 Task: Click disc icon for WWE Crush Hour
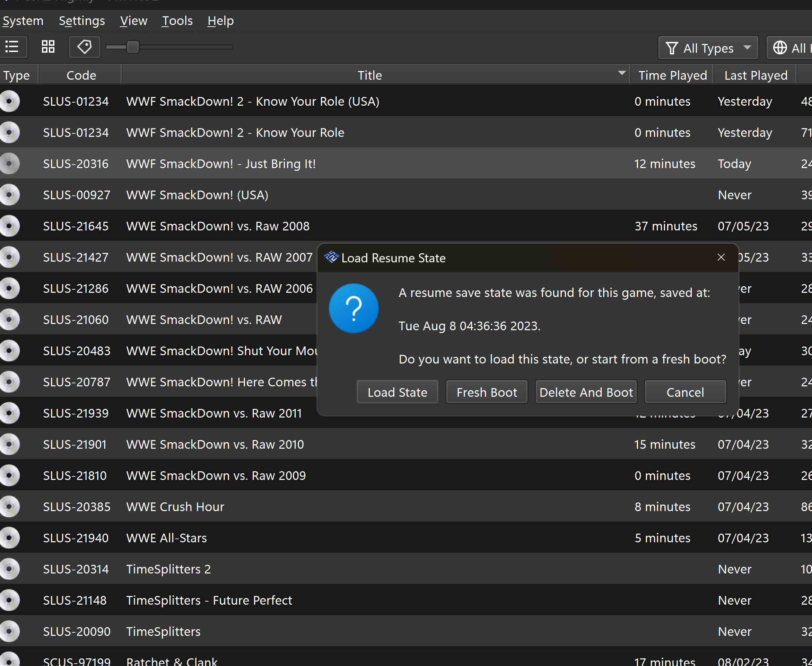click(9, 506)
